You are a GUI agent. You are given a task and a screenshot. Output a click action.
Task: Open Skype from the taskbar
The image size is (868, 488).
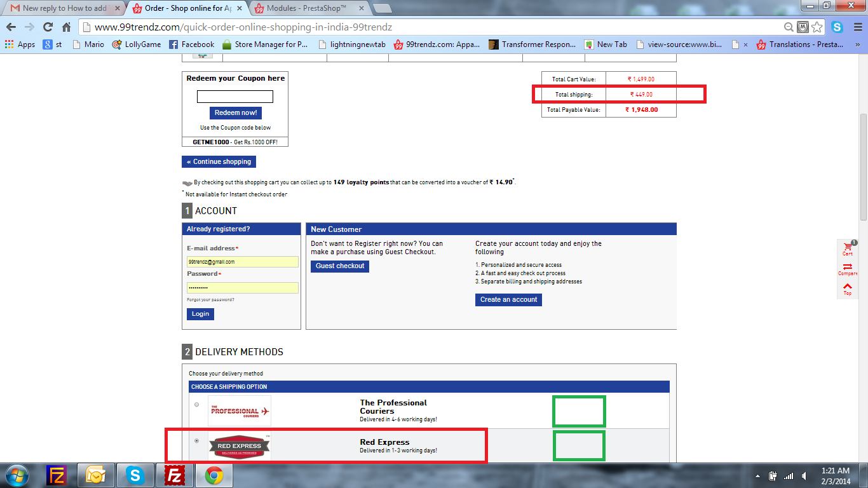(x=135, y=475)
